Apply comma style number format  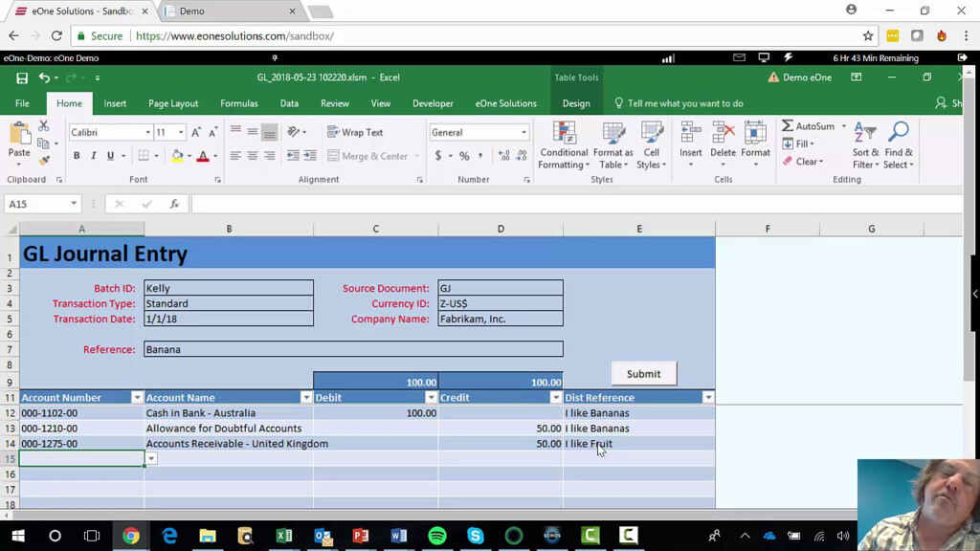coord(480,156)
